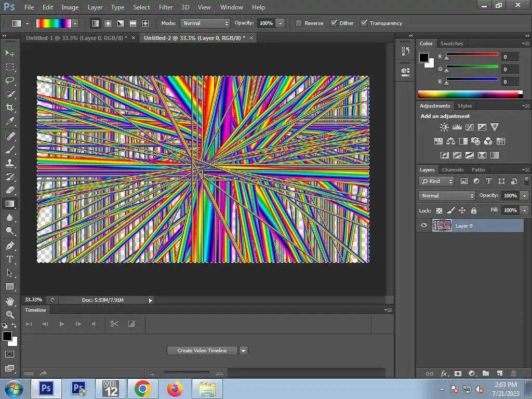Select the Blur tool
This screenshot has width=532, height=399.
point(10,218)
